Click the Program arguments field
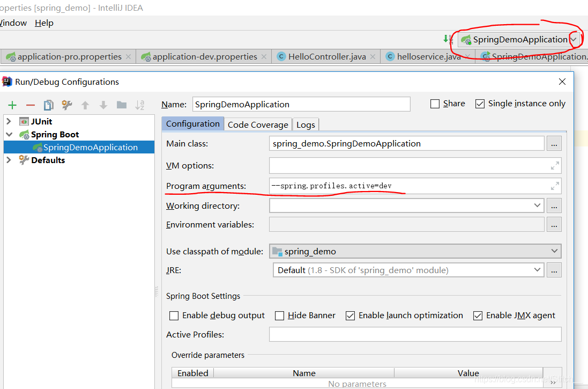This screenshot has height=389, width=588. click(415, 186)
